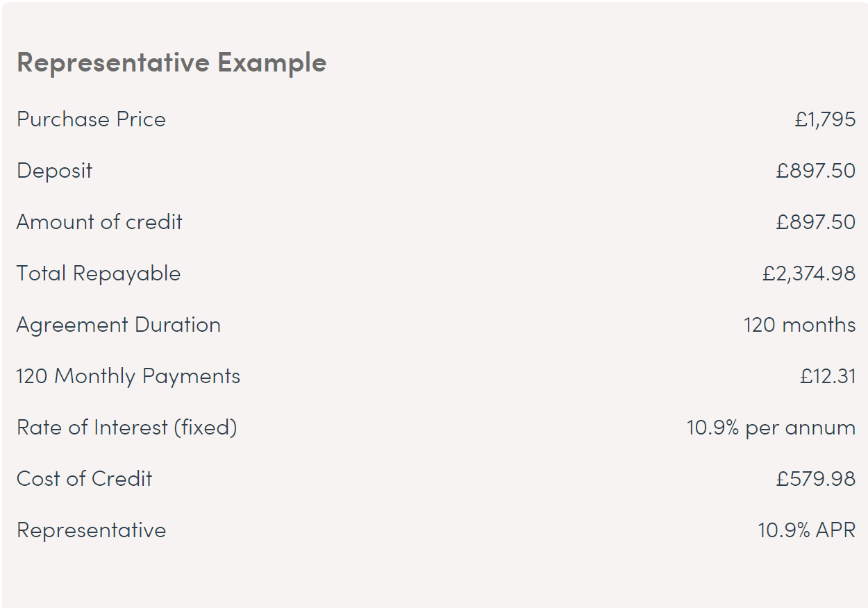Click the Purchase Price label
This screenshot has width=868, height=608.
pyautogui.click(x=91, y=119)
